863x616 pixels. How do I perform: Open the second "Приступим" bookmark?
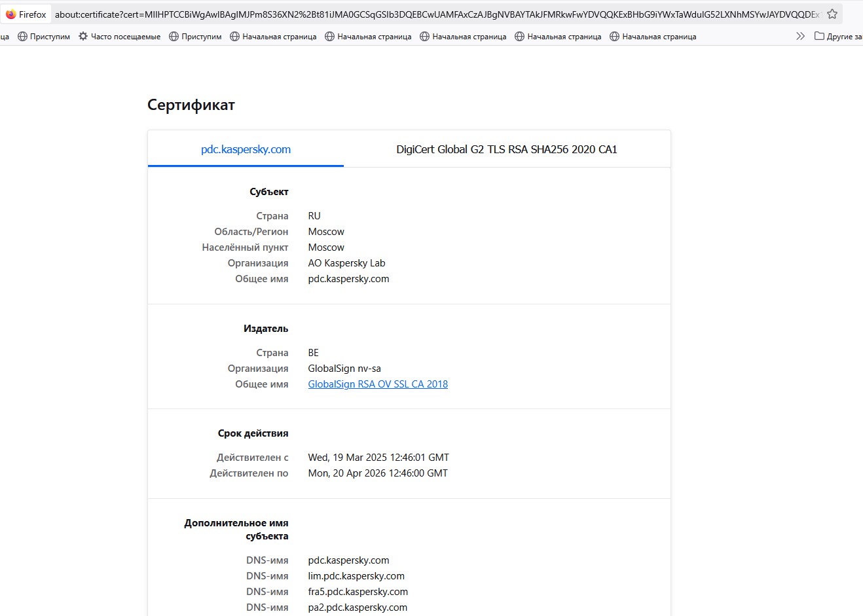[195, 37]
